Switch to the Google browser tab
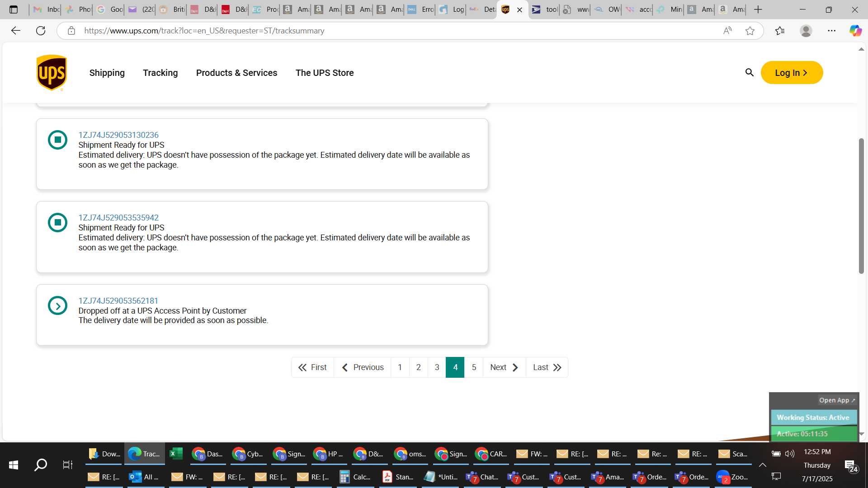Viewport: 868px width, 488px height. click(109, 9)
